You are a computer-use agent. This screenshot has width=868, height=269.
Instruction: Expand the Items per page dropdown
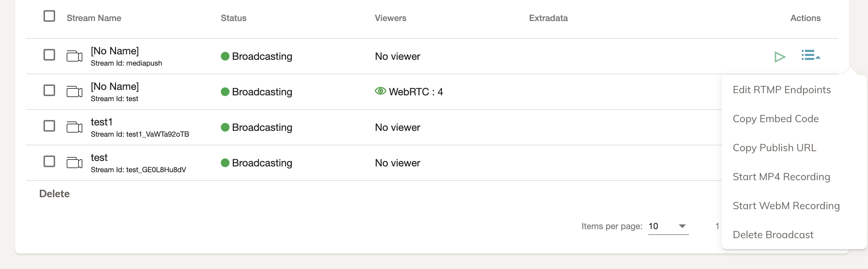(668, 226)
